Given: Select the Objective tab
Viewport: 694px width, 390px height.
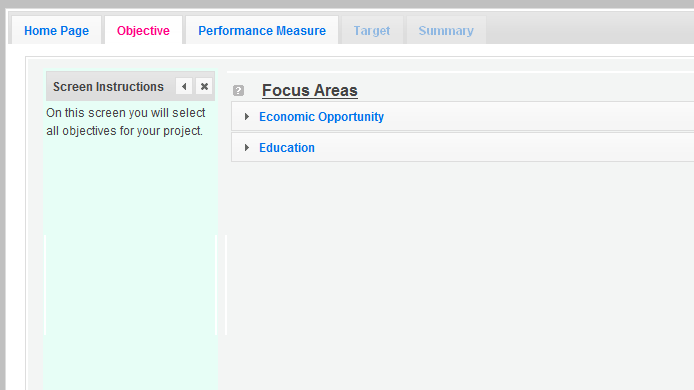Looking at the screenshot, I should (143, 30).
